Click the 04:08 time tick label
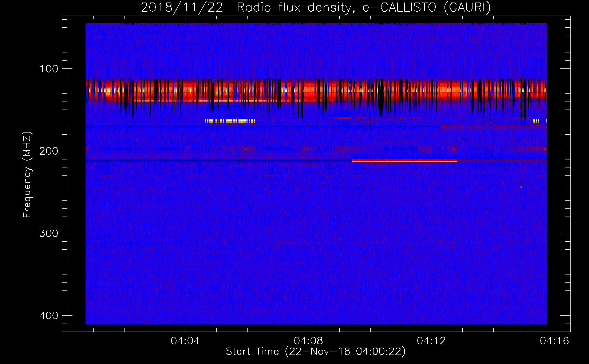Screen dimensions: 589x364 pos(308,341)
